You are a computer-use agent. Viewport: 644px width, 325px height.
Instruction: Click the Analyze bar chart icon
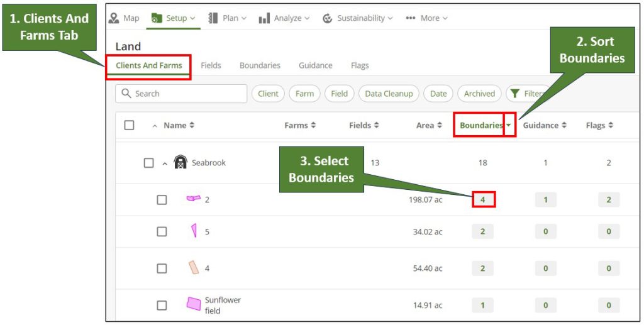[x=264, y=18]
